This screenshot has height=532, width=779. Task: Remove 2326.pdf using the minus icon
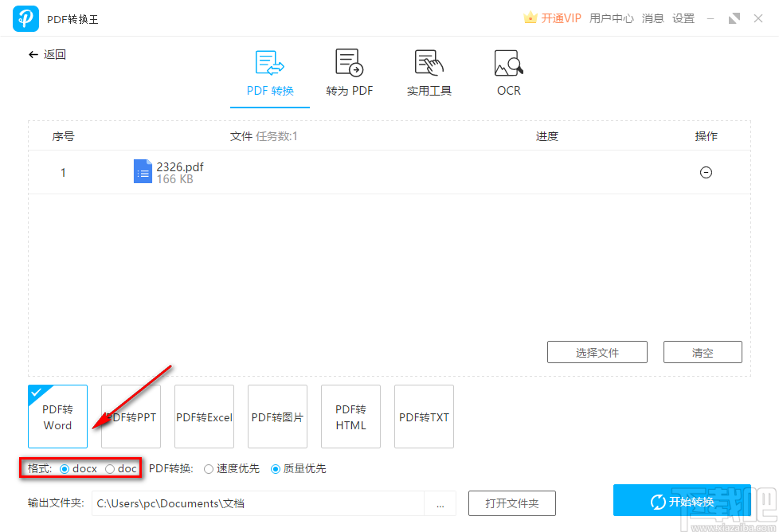[706, 172]
